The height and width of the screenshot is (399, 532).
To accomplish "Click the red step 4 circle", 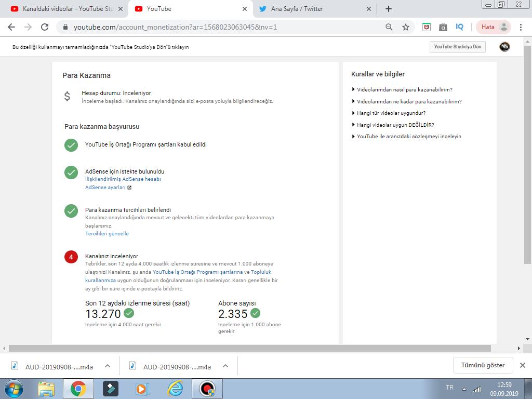I will click(x=71, y=257).
